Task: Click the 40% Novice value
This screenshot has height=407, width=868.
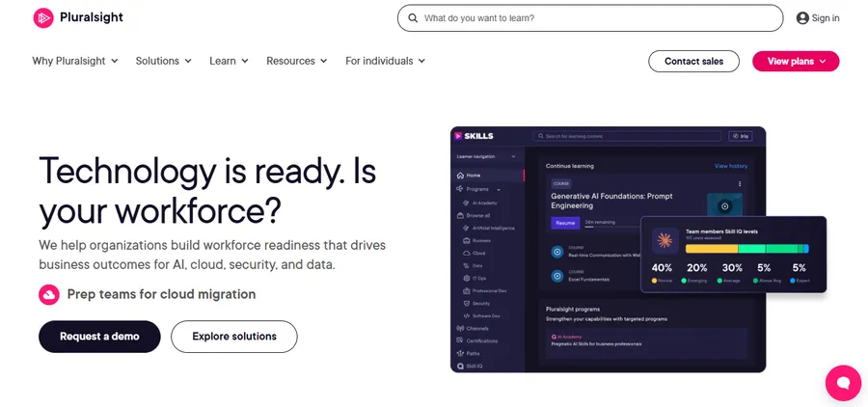Action: (x=662, y=268)
